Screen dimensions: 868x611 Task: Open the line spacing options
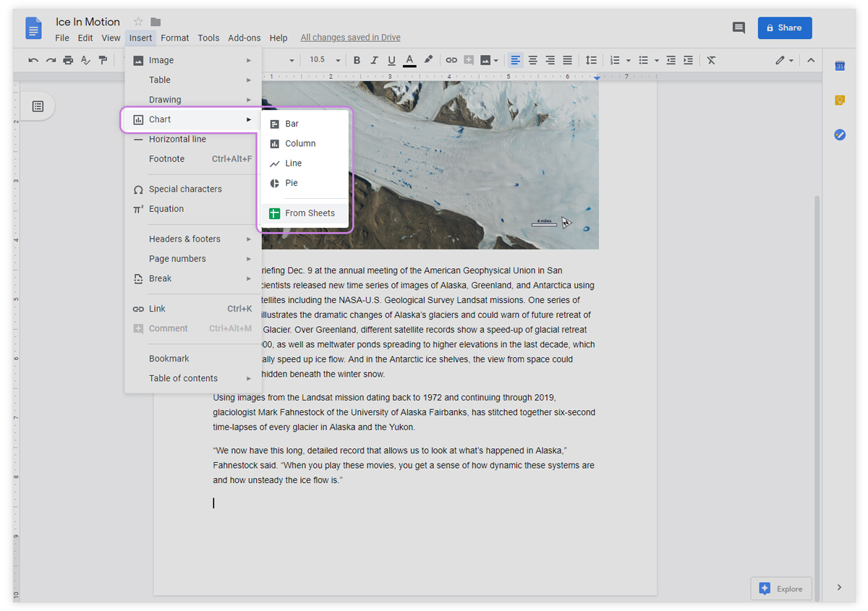[591, 60]
